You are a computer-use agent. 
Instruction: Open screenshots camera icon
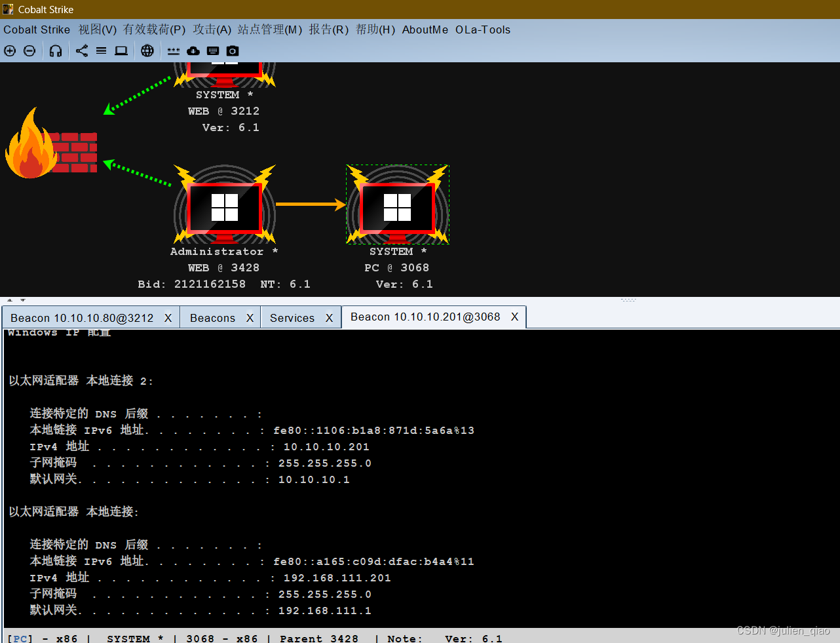[233, 51]
